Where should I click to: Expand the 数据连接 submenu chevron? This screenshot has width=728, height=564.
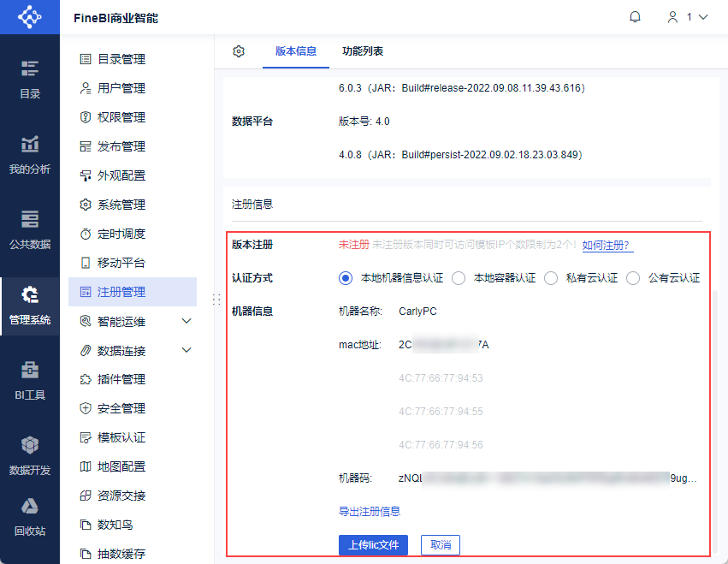[x=186, y=350]
